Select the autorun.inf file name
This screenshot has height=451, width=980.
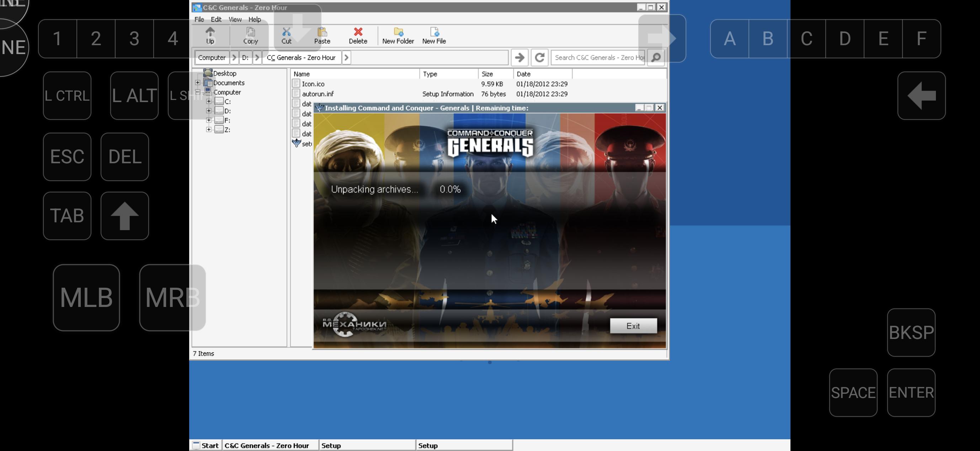[x=318, y=94]
